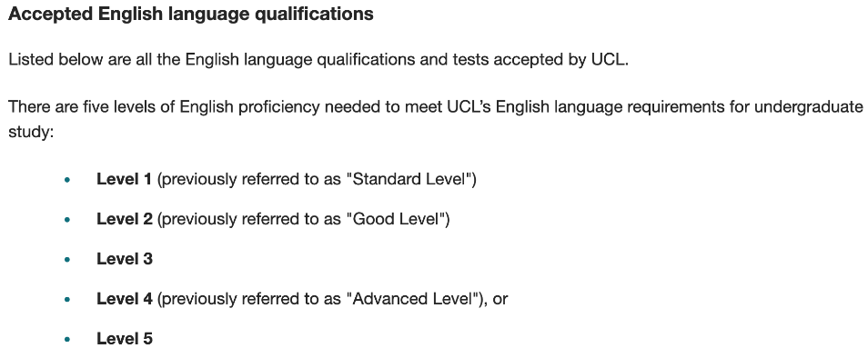Select the bold "Level 5" list item
This screenshot has width=868, height=358.
coord(125,339)
